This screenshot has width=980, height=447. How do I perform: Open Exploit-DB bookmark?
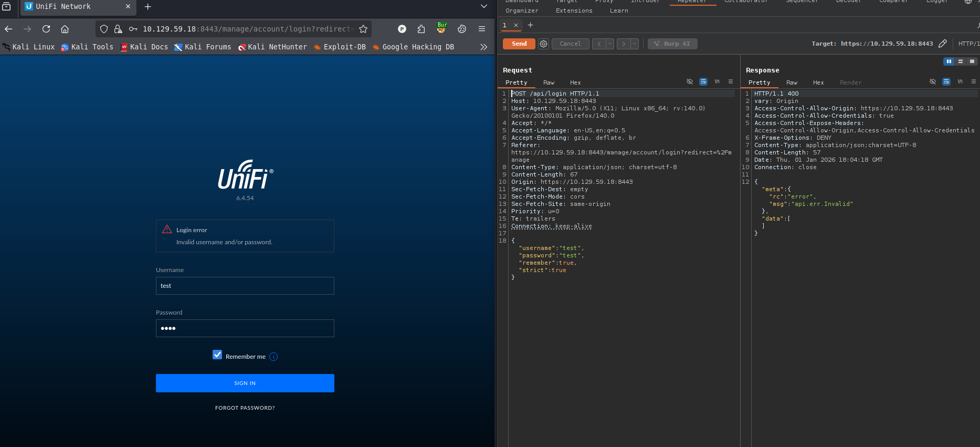click(x=340, y=47)
